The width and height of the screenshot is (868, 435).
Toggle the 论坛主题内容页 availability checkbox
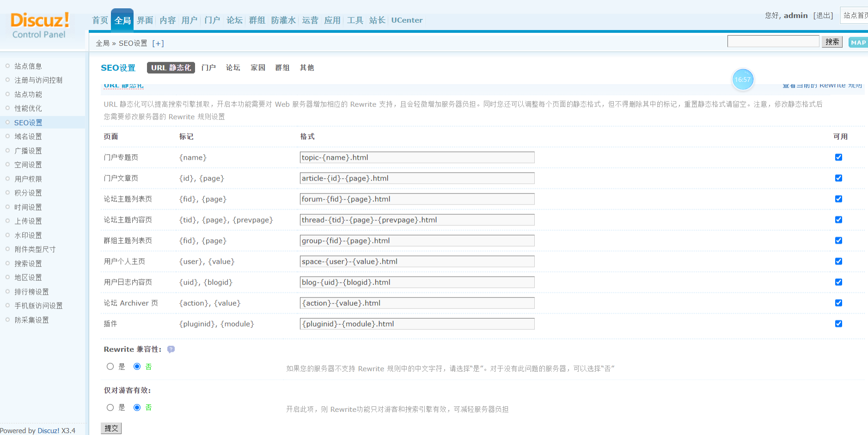pos(838,220)
